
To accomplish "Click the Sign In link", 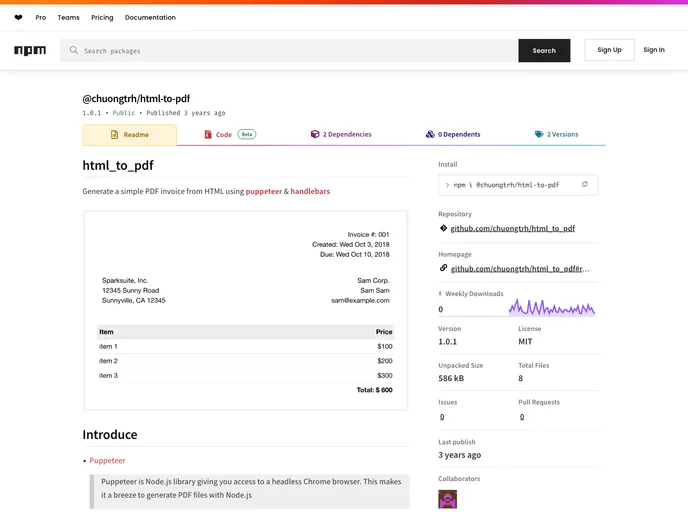I will 654,50.
